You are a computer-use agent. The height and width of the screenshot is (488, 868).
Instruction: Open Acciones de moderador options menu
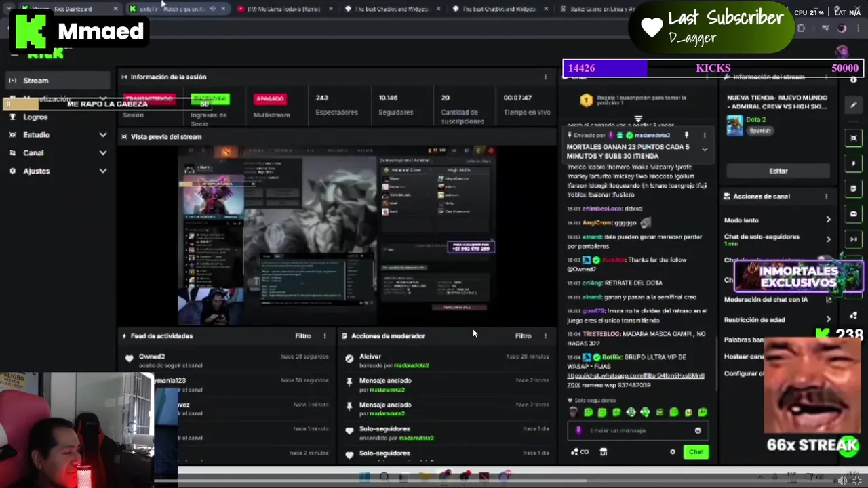(x=545, y=336)
